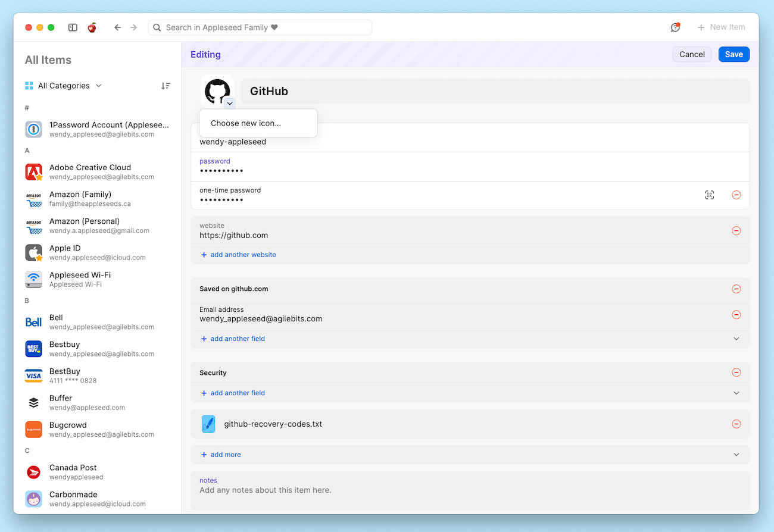Viewport: 774px width, 532px height.
Task: Expand field type menu under Saved on github.com
Action: (x=736, y=339)
